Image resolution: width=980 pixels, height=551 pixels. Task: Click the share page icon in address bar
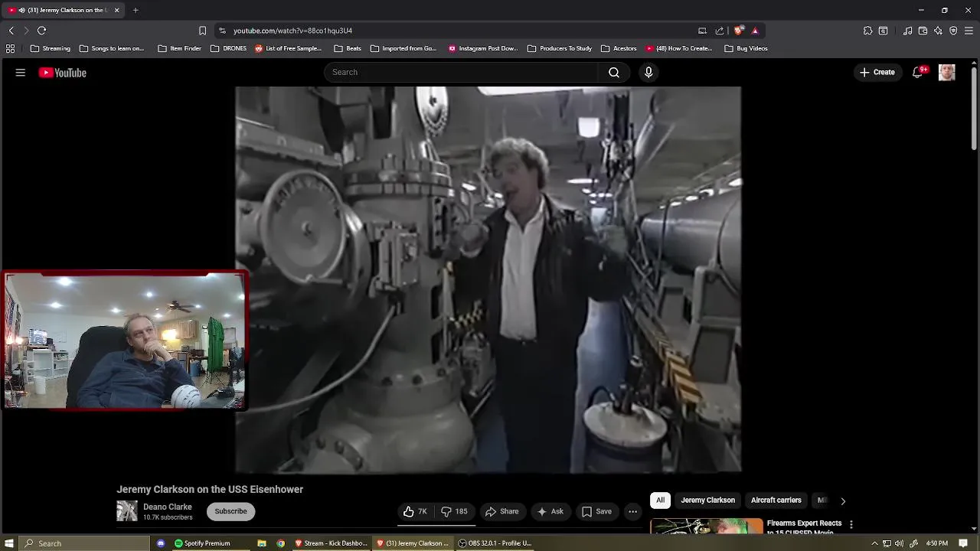[x=720, y=31]
